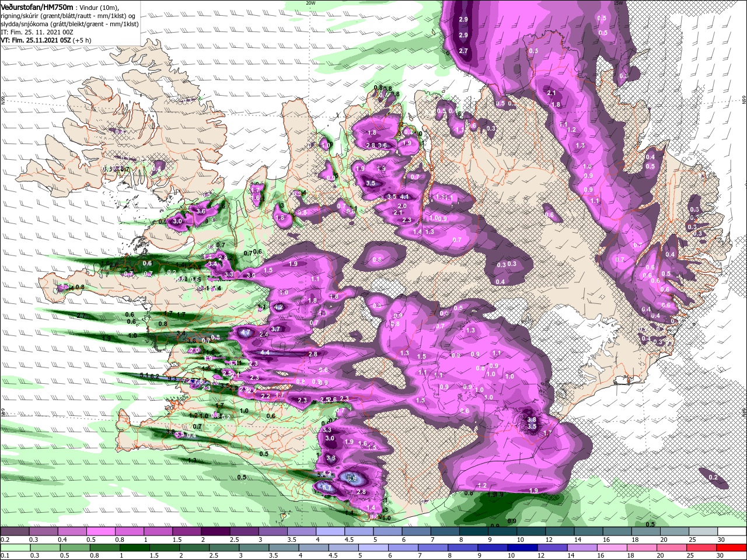Click the '20W' longitude label
The width and height of the screenshot is (747, 560).
(x=310, y=2)
